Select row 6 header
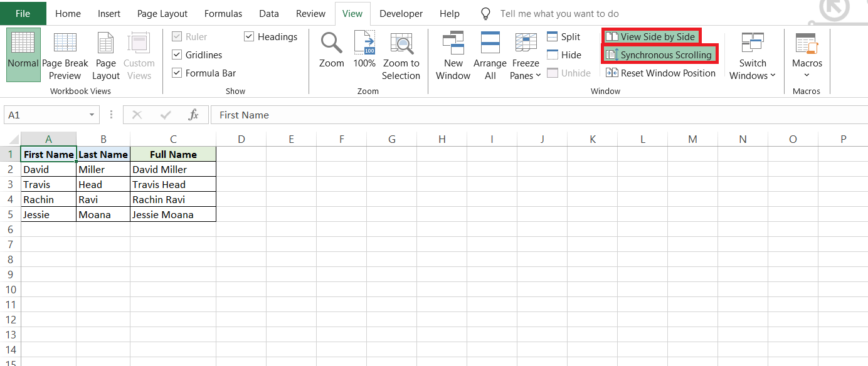868x366 pixels. tap(11, 229)
